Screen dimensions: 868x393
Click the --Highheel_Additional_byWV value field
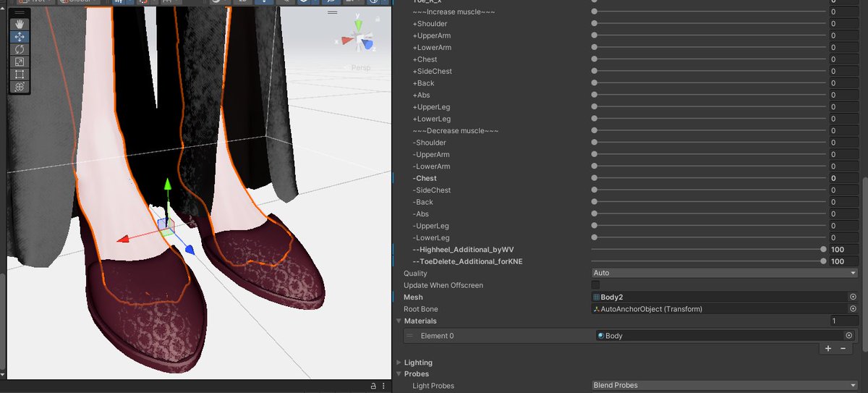click(843, 249)
